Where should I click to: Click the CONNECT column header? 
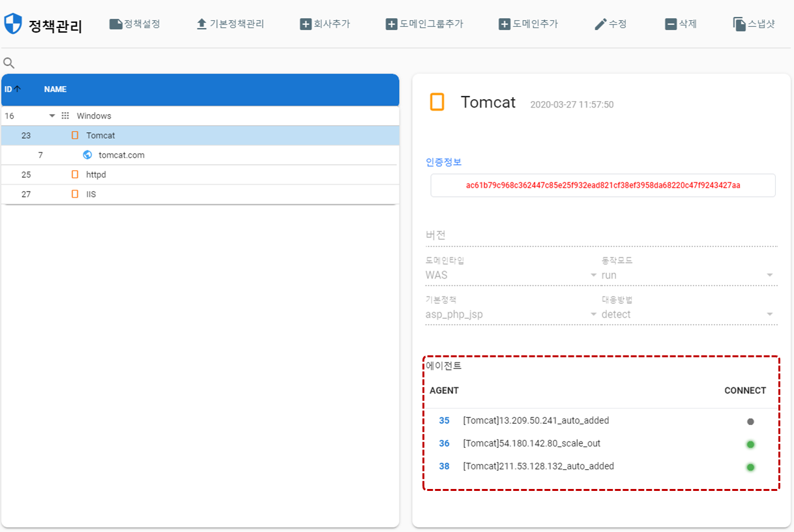745,391
